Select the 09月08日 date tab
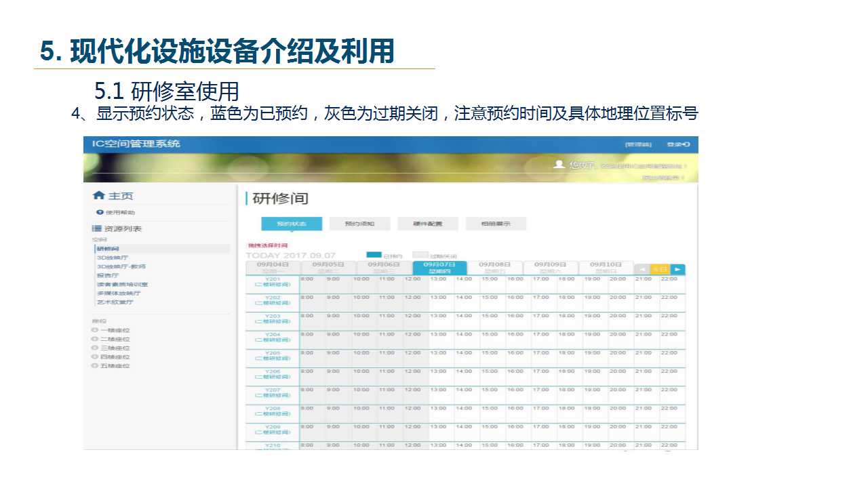The width and height of the screenshot is (868, 488). point(495,268)
